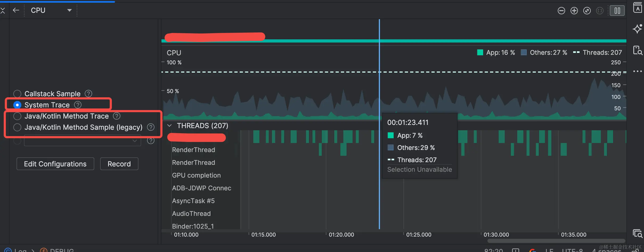Click the 01:25.000 timeline label
644x252 pixels.
point(419,235)
